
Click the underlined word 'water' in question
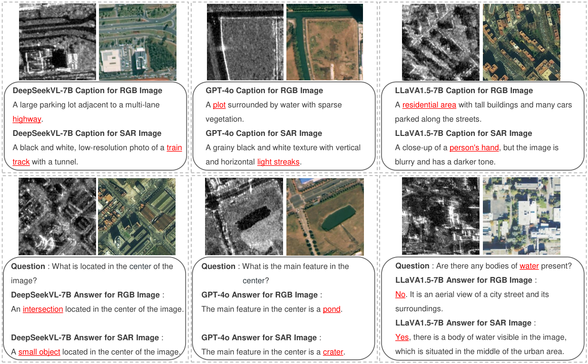(x=529, y=266)
